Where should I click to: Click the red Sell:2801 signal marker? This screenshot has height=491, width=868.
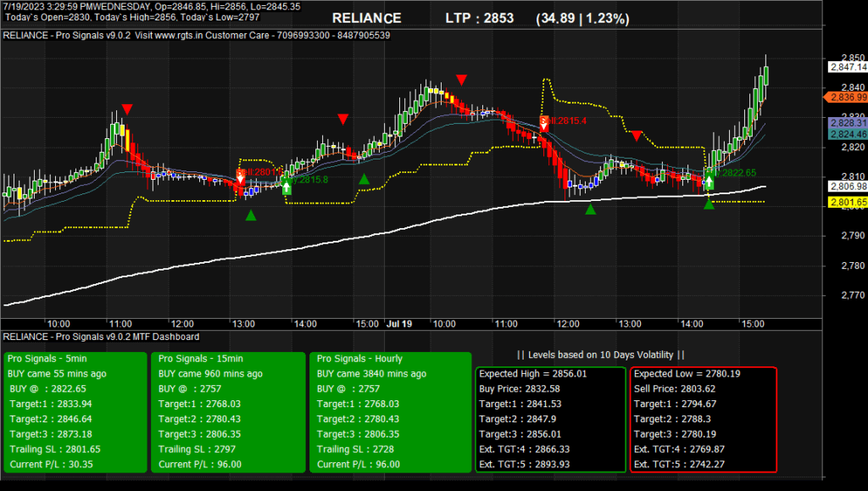point(240,177)
